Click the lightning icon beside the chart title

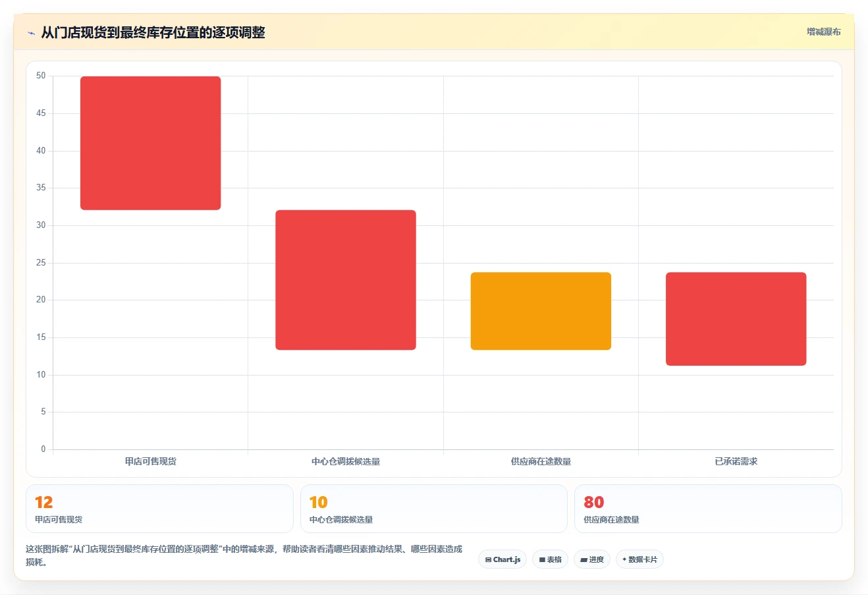[31, 33]
